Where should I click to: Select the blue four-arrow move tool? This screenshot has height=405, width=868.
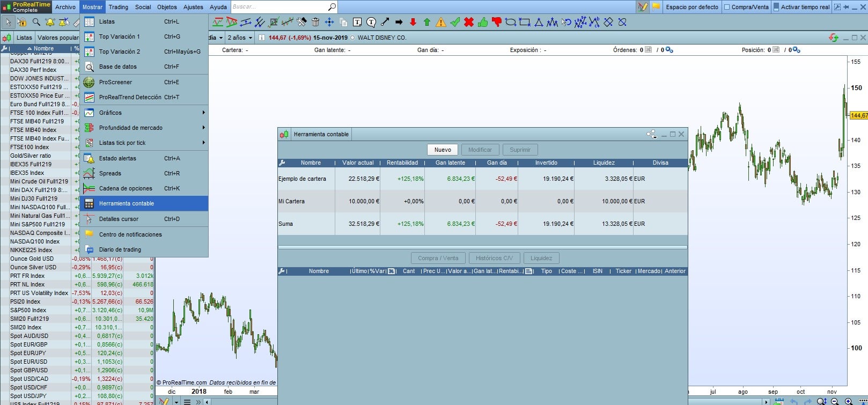coord(329,22)
